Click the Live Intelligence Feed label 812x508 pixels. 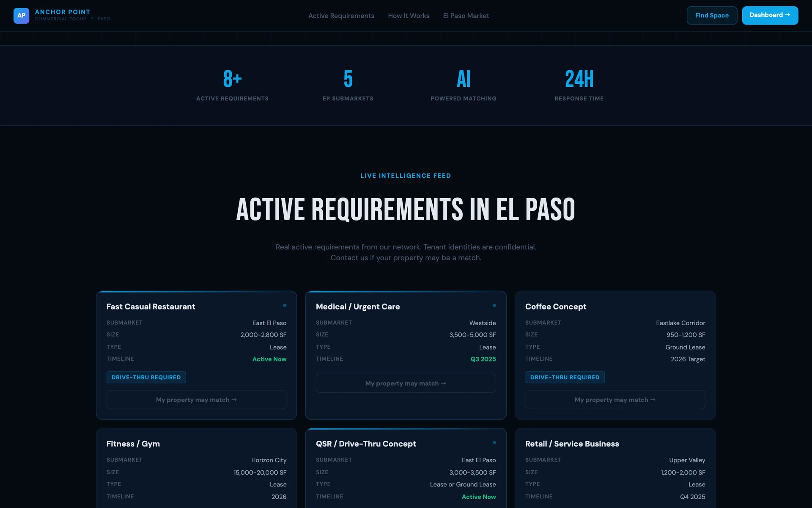406,176
